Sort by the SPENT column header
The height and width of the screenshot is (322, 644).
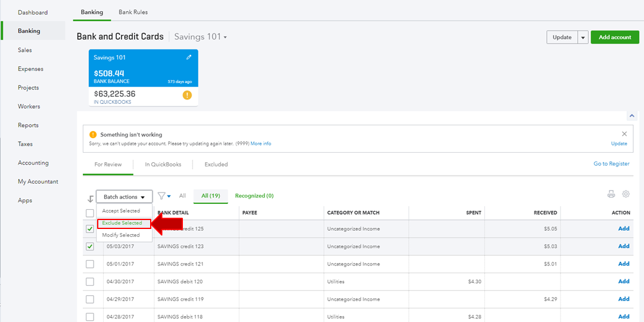click(474, 213)
